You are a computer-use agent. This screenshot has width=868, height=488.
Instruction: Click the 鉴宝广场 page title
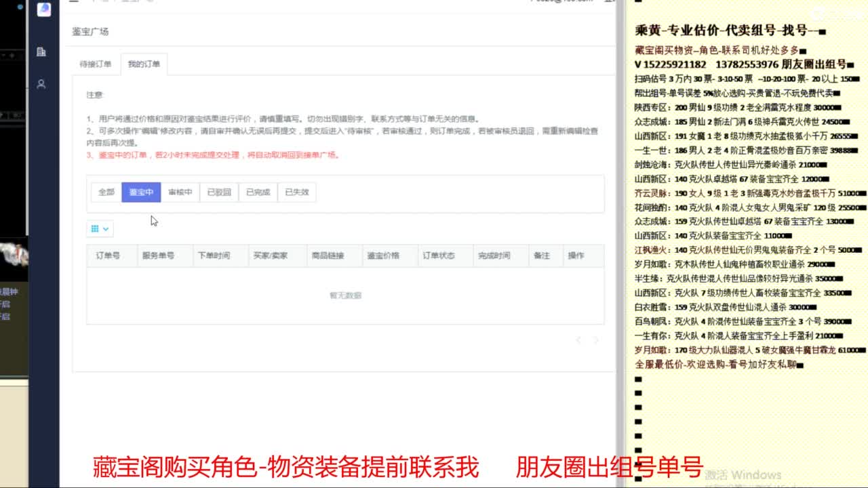point(90,31)
